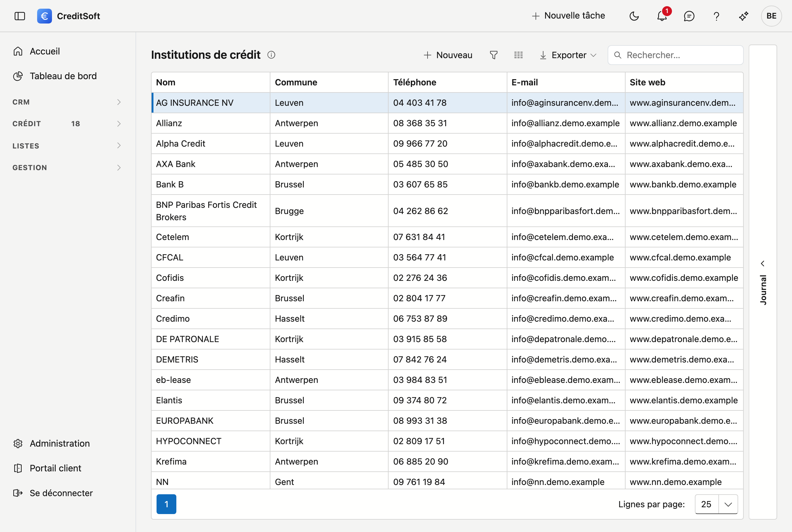Image resolution: width=792 pixels, height=532 pixels.
Task: Click info@bankb.demo.example email cell
Action: coord(566,184)
